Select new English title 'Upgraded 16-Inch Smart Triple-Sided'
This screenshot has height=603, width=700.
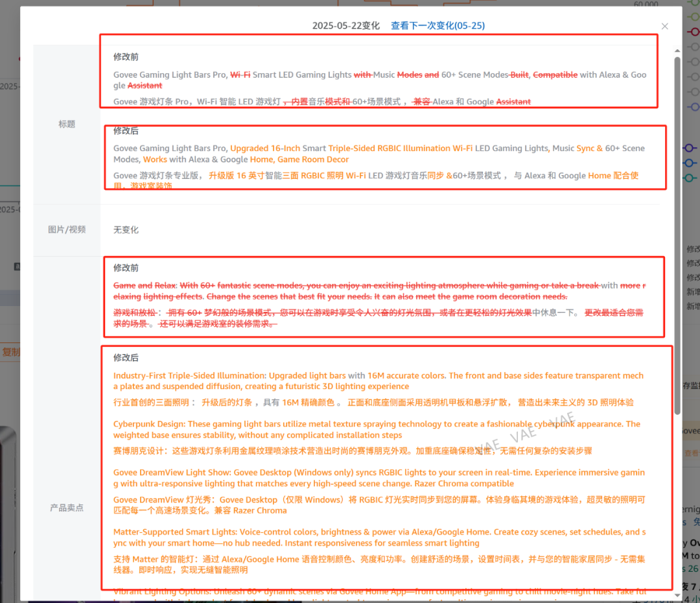tap(379, 154)
